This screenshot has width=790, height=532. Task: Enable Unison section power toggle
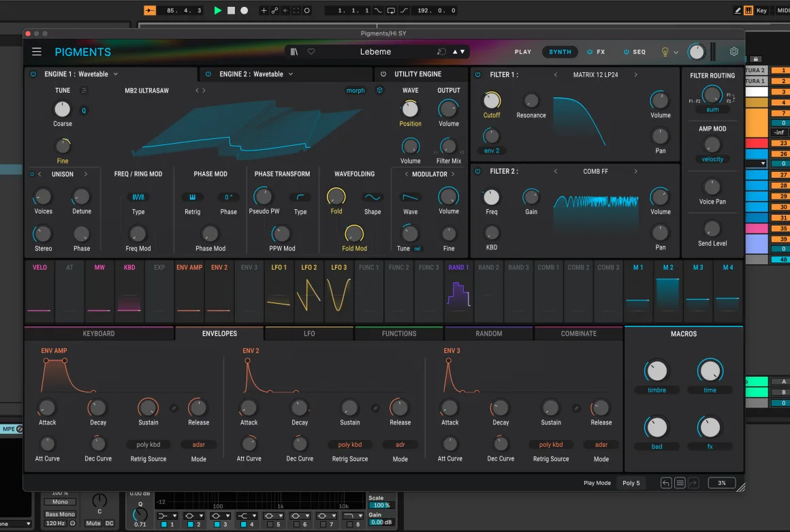click(x=32, y=174)
